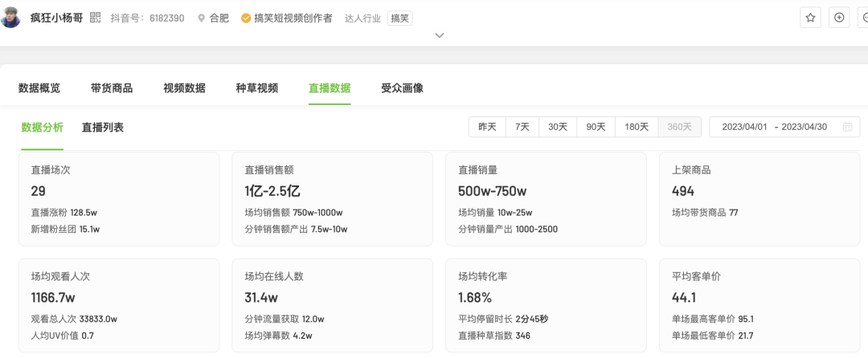868x358 pixels.
Task: Click the 合肥 location pin icon
Action: tap(201, 18)
